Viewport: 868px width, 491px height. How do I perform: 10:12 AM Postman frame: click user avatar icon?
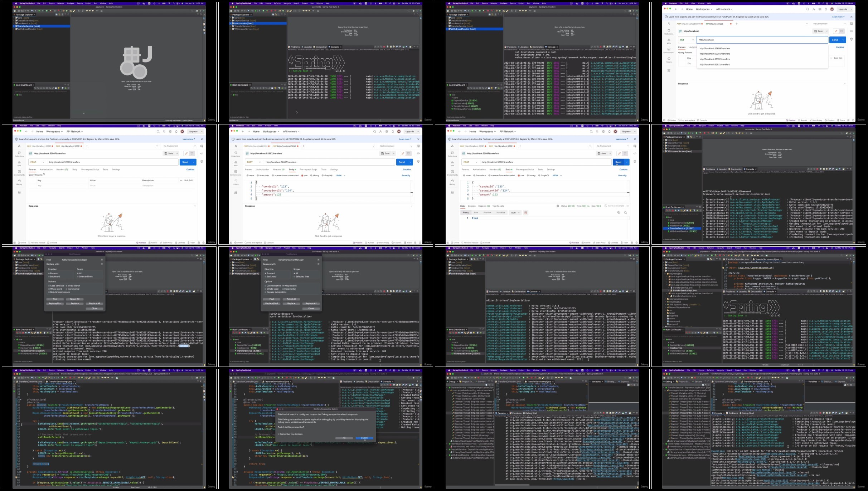click(615, 132)
